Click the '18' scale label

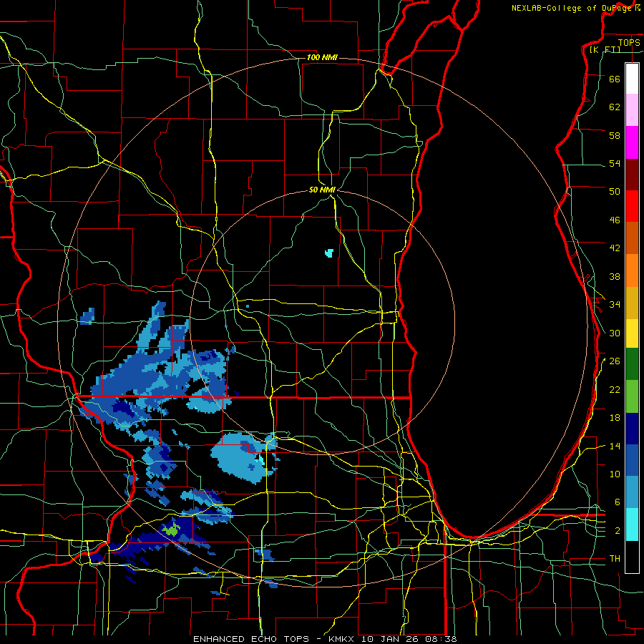(615, 418)
